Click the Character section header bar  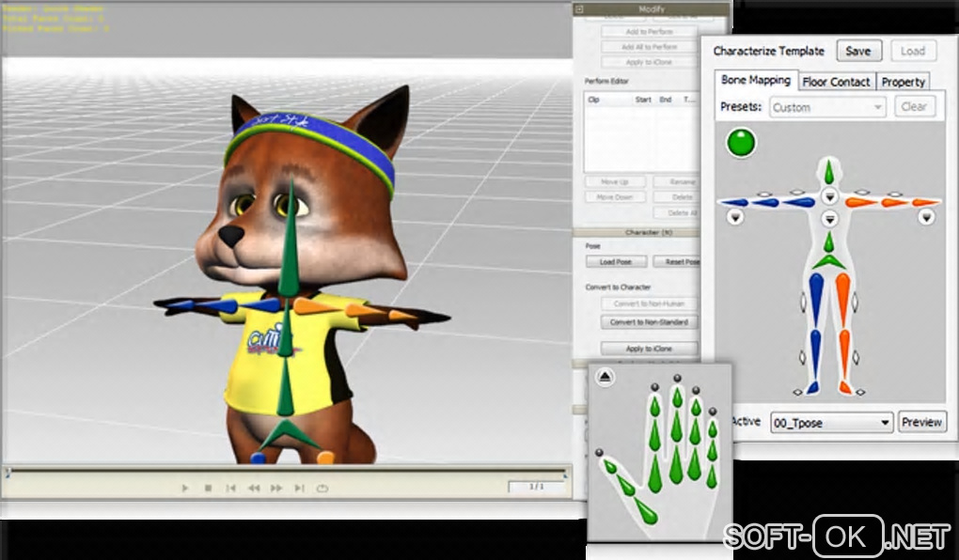click(x=637, y=232)
